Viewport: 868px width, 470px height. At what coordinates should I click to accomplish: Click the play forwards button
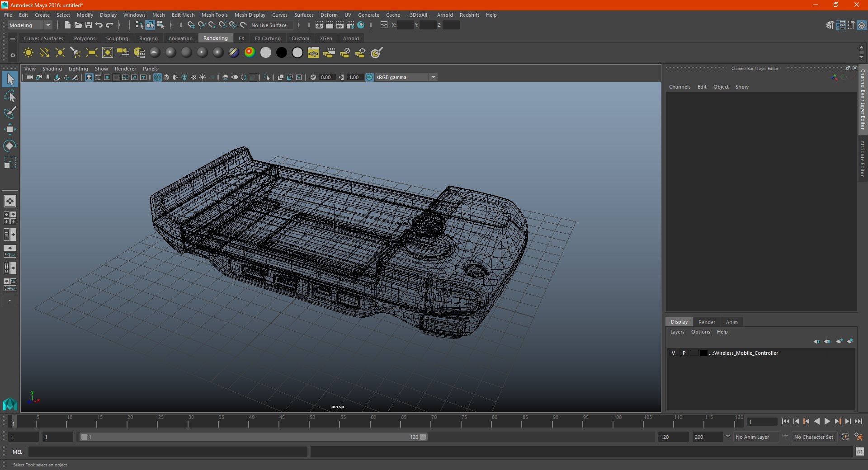(827, 421)
